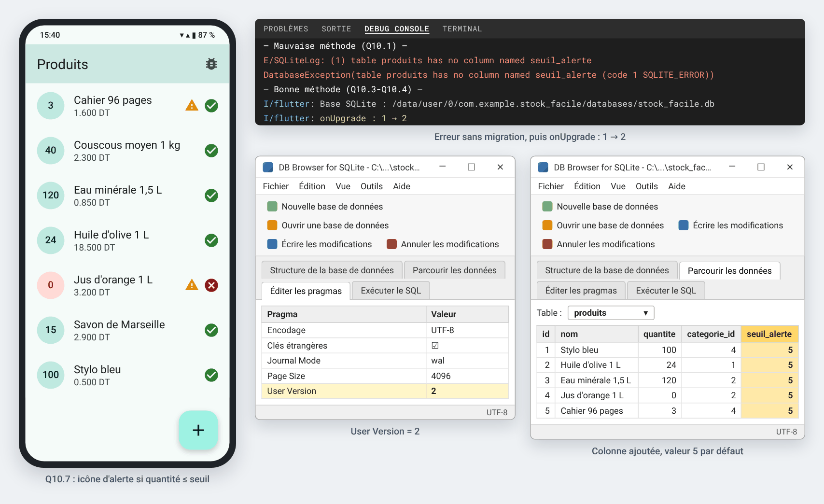Viewport: 824px width, 504px height.
Task: Open the Fichier menu in left DB Browser
Action: click(276, 186)
